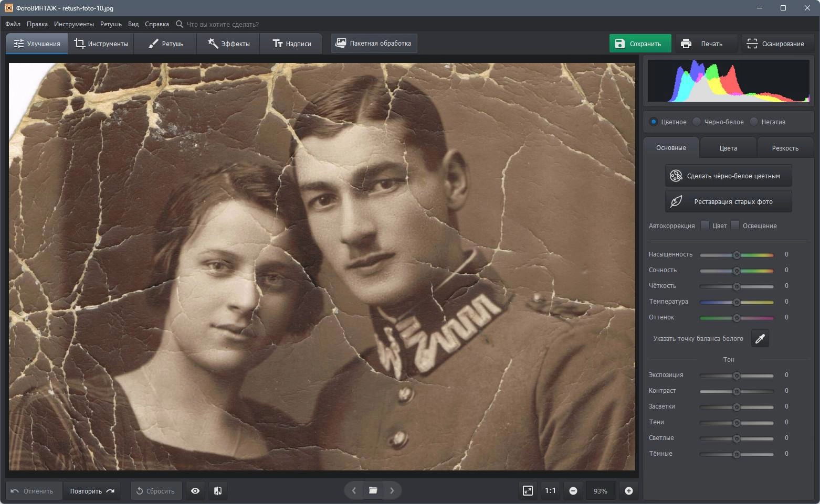Go to previous photo arrow
Viewport: 820px width, 504px height.
click(354, 490)
